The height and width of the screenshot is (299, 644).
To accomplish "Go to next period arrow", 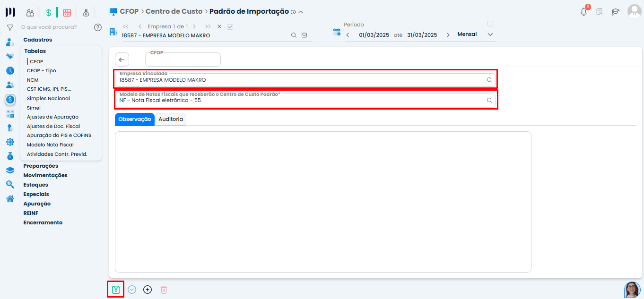I will tap(448, 35).
